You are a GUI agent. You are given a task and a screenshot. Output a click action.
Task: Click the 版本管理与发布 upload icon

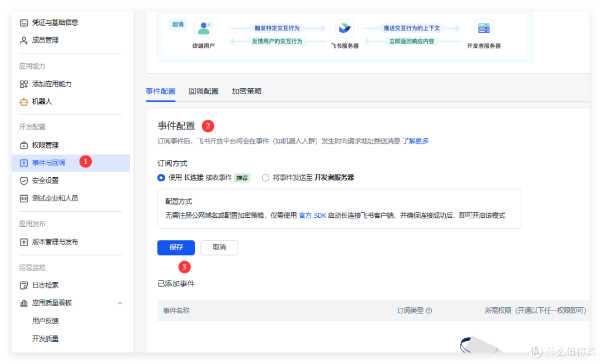24,242
